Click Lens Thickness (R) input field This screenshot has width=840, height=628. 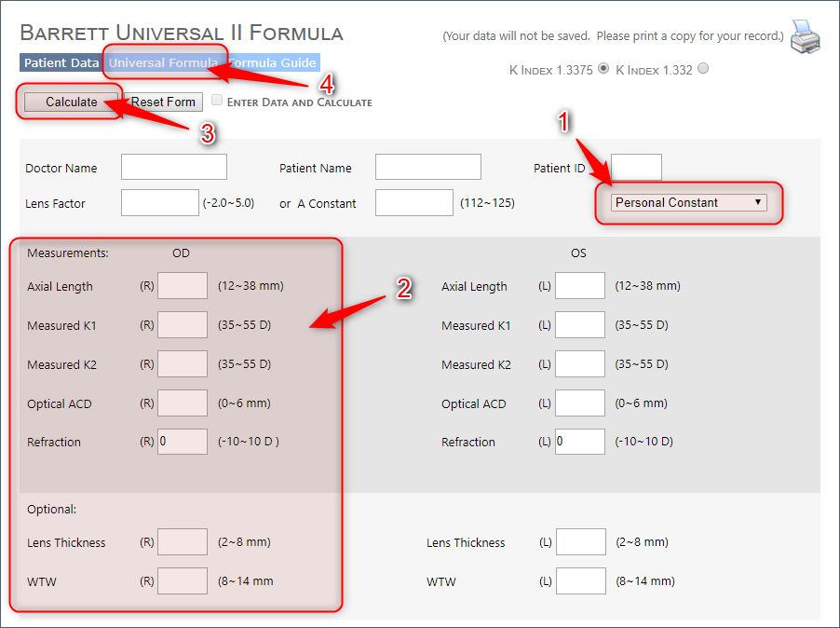coord(183,541)
